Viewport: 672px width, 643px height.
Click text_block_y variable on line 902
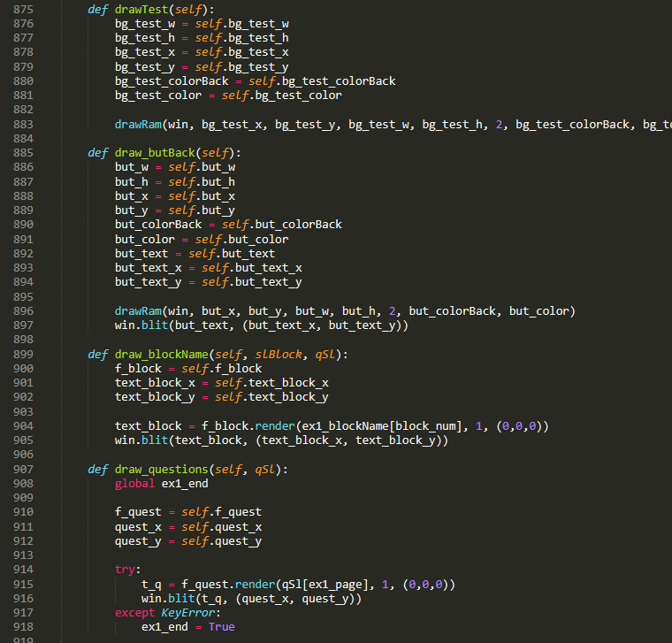(x=155, y=397)
